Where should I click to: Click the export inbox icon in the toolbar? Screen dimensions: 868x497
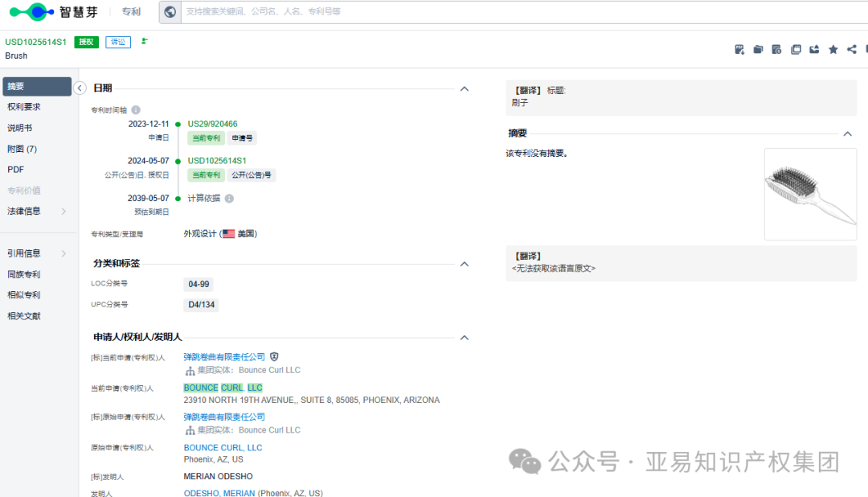(x=814, y=49)
